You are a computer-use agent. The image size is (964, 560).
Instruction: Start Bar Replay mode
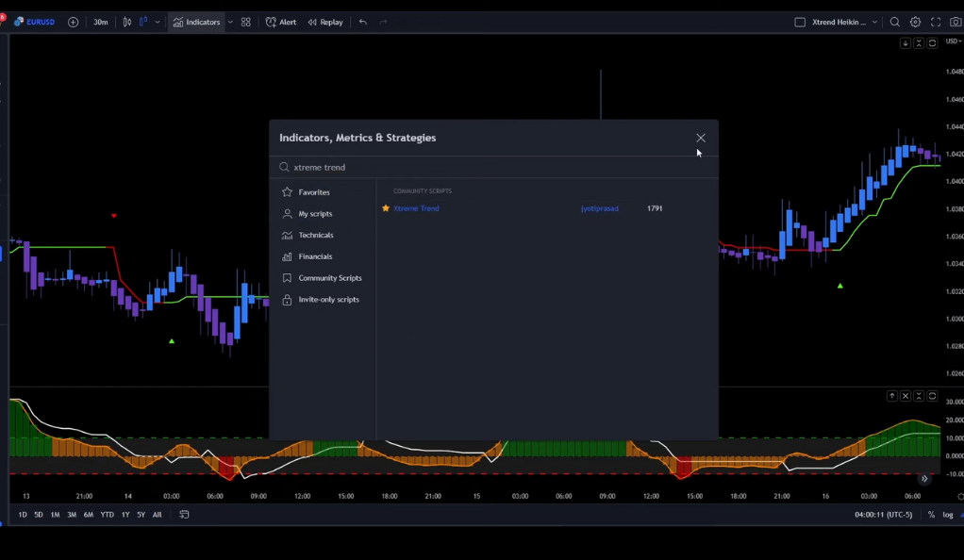[325, 22]
